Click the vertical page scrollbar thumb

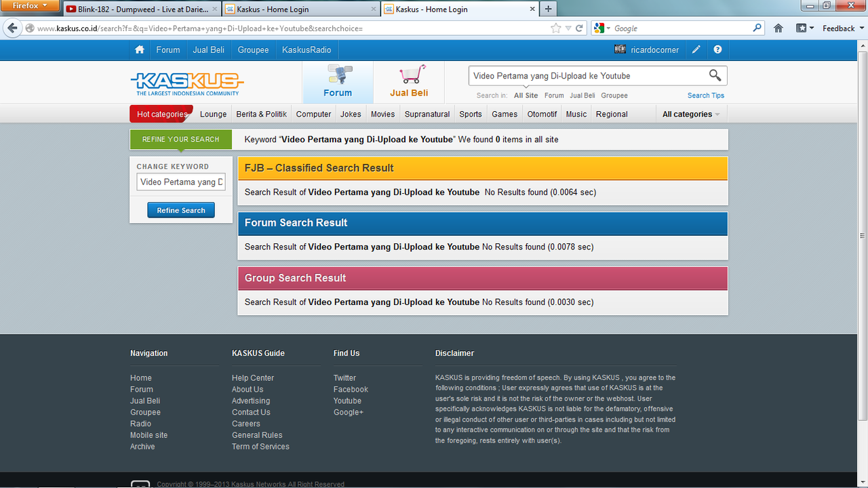pos(862,236)
